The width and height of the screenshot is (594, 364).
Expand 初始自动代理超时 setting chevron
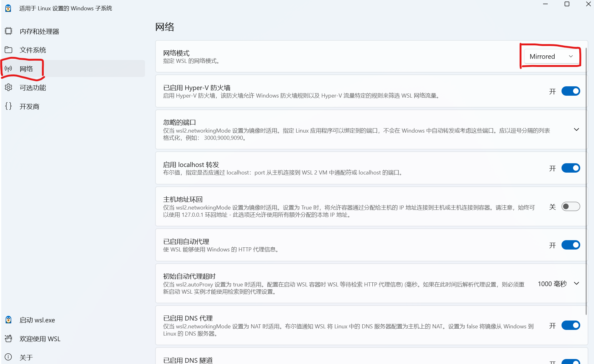click(x=576, y=283)
